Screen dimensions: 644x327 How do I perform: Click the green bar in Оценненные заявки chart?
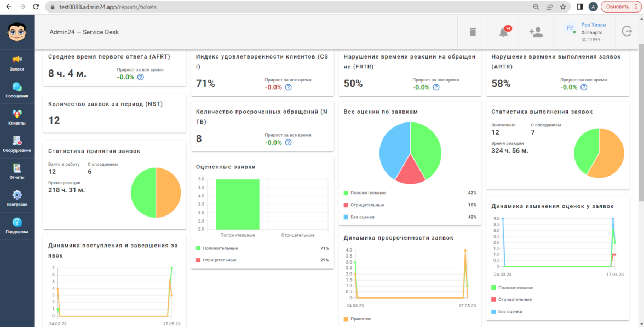pos(237,204)
